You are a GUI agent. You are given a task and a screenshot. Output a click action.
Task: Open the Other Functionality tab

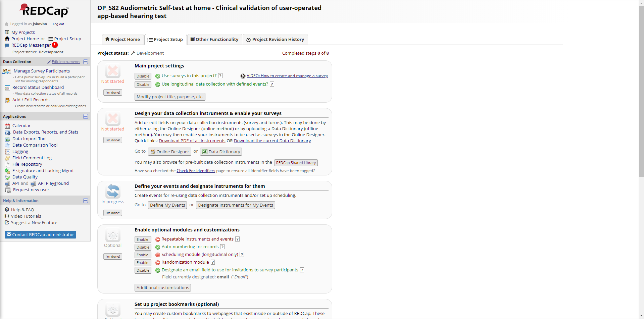(214, 39)
